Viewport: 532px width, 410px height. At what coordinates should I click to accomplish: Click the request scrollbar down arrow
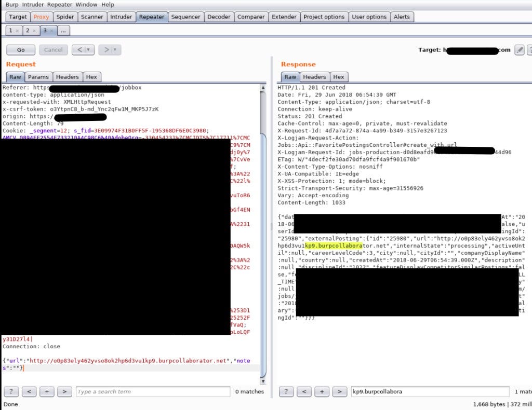click(x=263, y=381)
